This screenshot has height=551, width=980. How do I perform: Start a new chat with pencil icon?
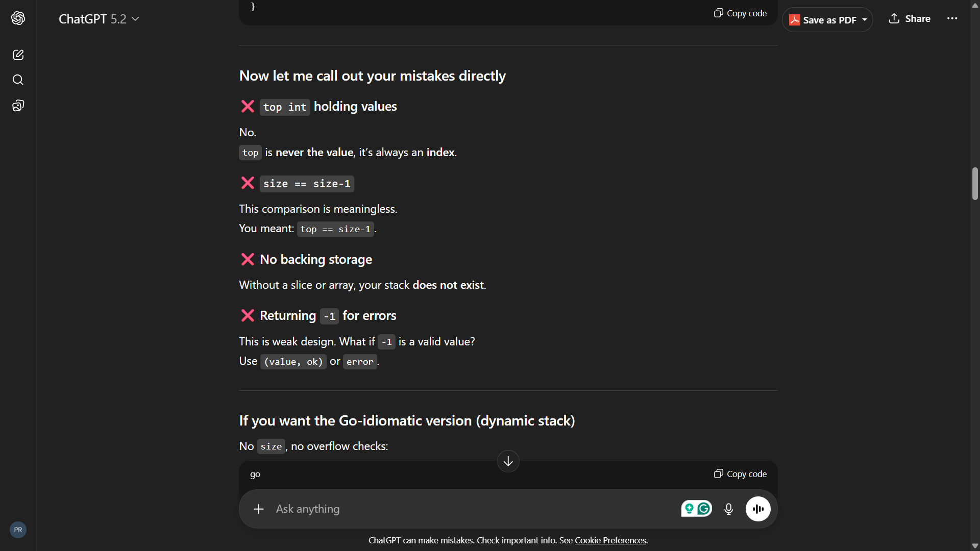click(x=18, y=55)
